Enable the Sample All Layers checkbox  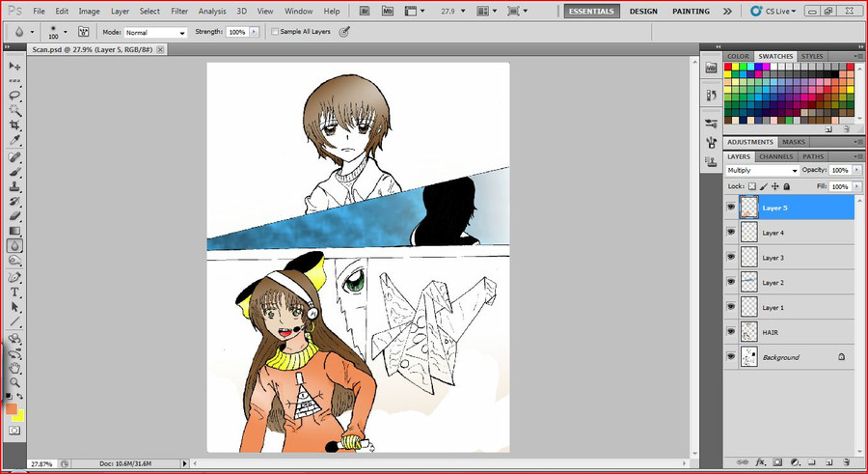tap(275, 32)
